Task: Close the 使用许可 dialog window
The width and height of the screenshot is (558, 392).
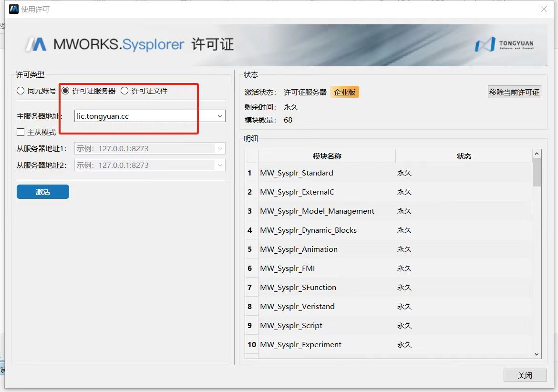Action: pyautogui.click(x=543, y=9)
